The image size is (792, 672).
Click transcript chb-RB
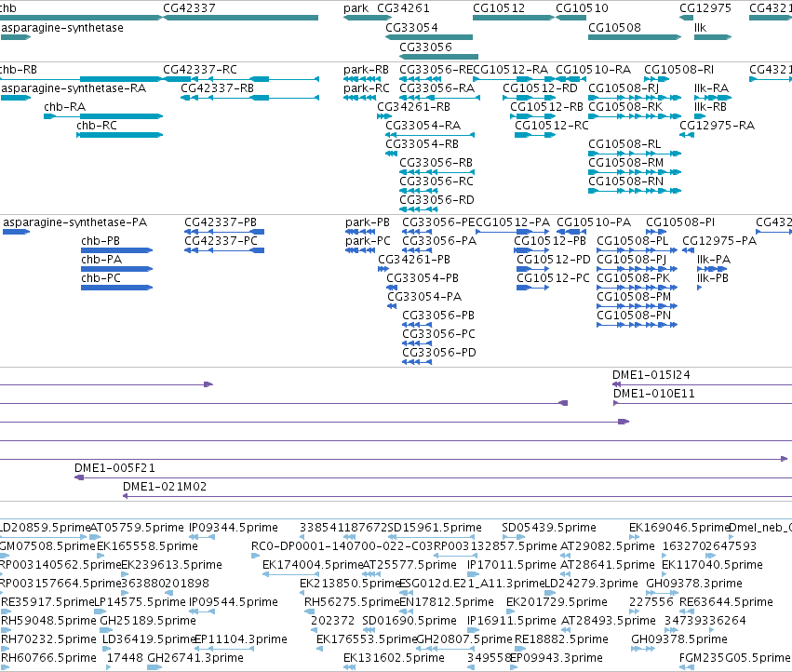[19, 70]
